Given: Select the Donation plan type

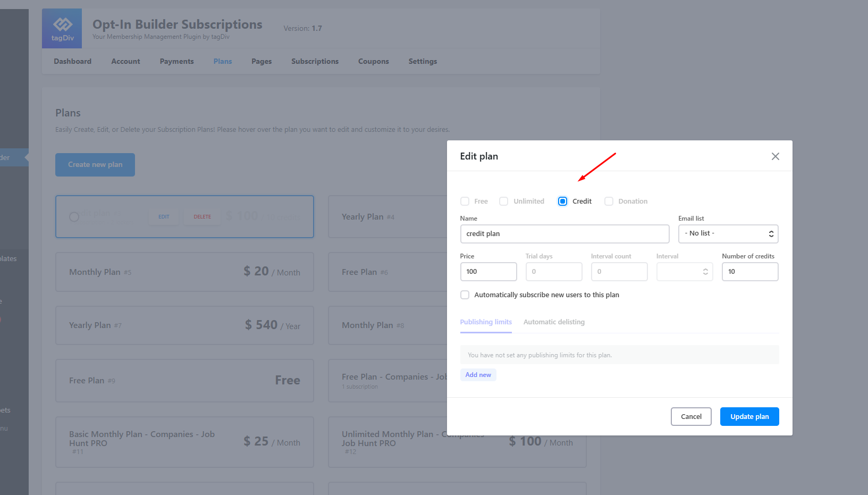Looking at the screenshot, I should pos(609,202).
